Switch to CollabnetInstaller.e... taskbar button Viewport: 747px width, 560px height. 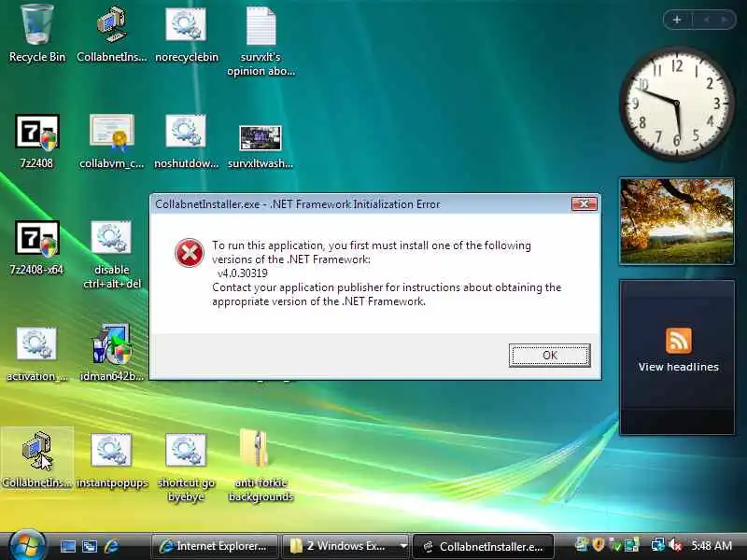483,546
